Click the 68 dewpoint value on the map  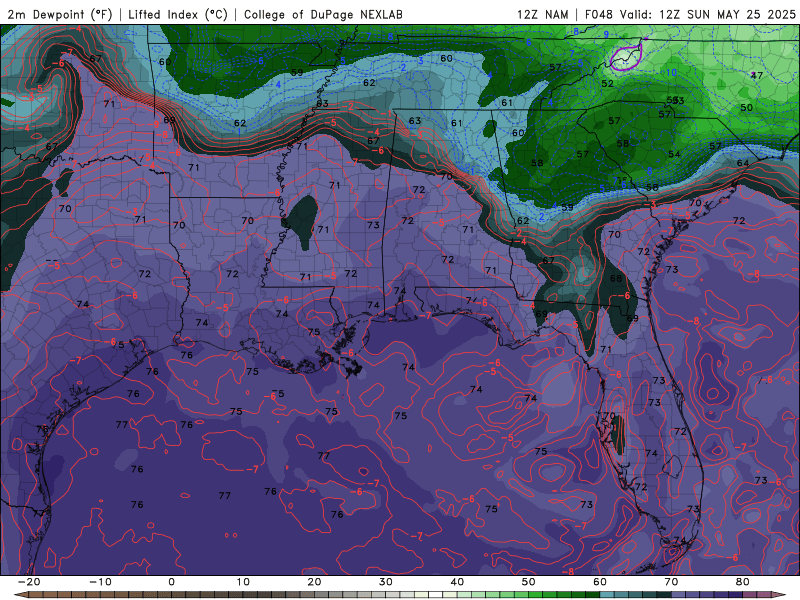point(616,278)
